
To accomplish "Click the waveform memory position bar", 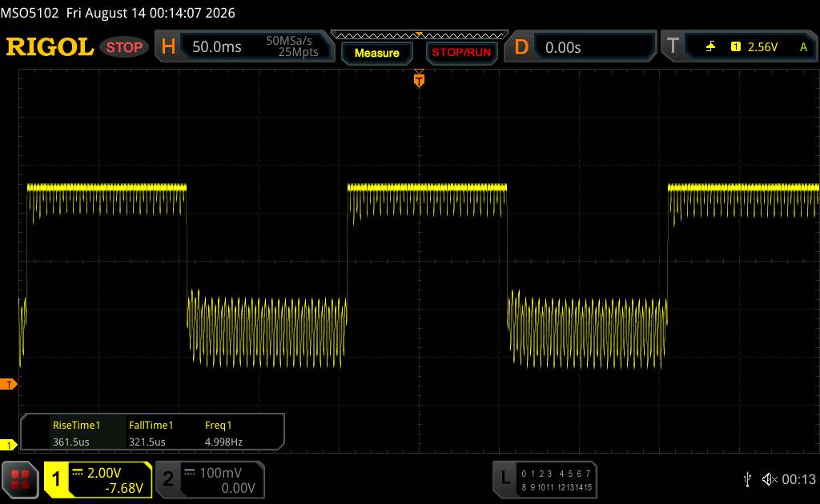I will [420, 35].
